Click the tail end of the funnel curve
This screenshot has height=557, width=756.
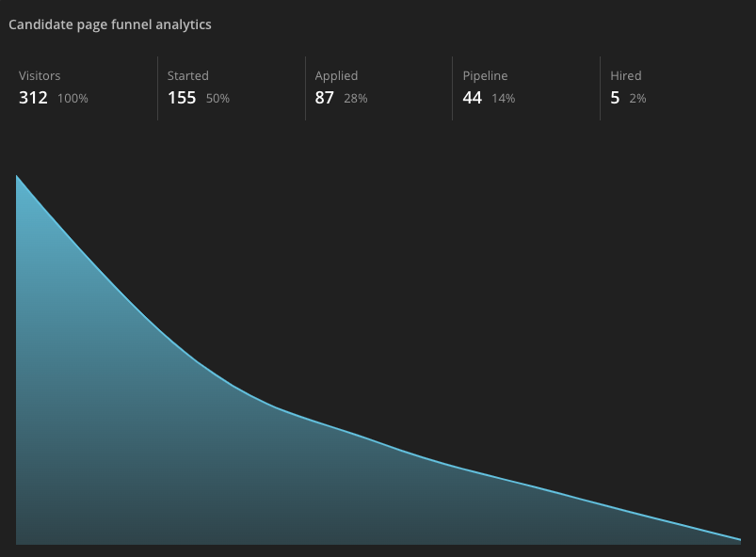coord(739,539)
